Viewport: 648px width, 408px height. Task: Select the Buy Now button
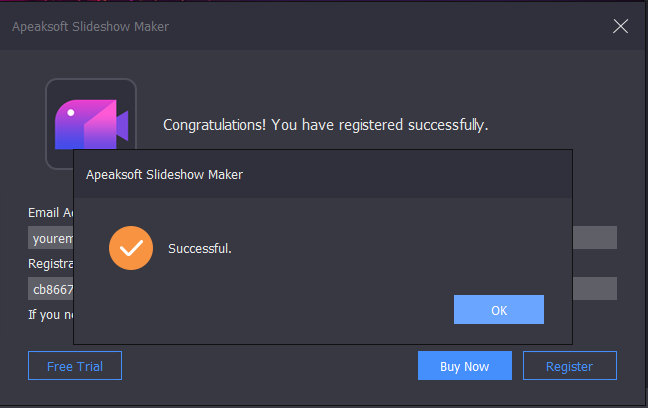pyautogui.click(x=465, y=366)
